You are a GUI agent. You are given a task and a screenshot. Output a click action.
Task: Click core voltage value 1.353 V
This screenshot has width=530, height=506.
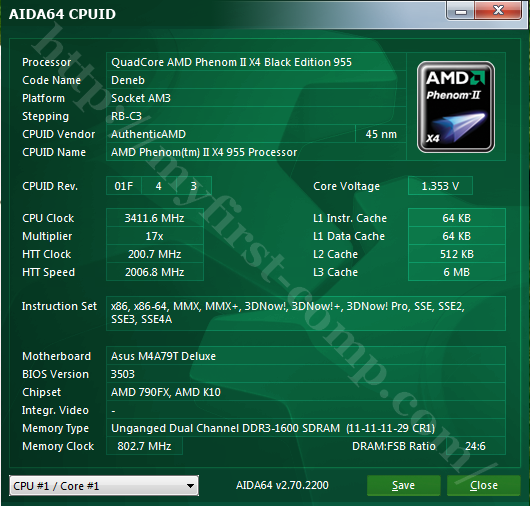tap(440, 186)
